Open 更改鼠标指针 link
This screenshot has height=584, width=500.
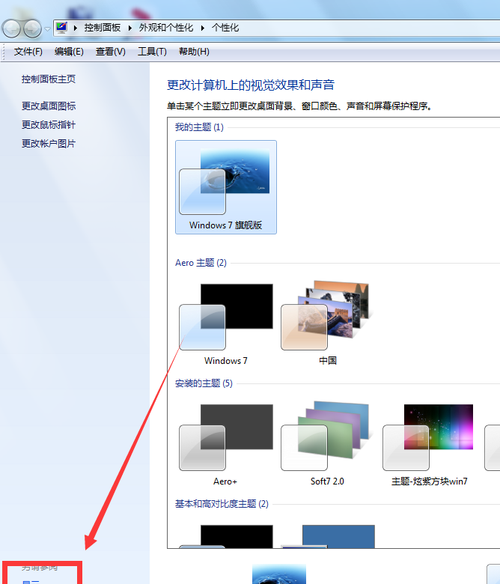48,124
